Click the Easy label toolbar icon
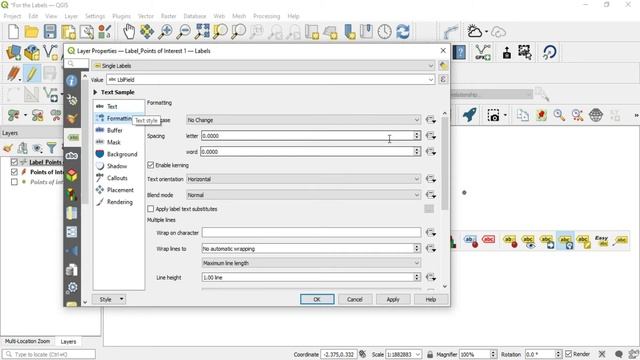This screenshot has width=640, height=360. [x=601, y=241]
